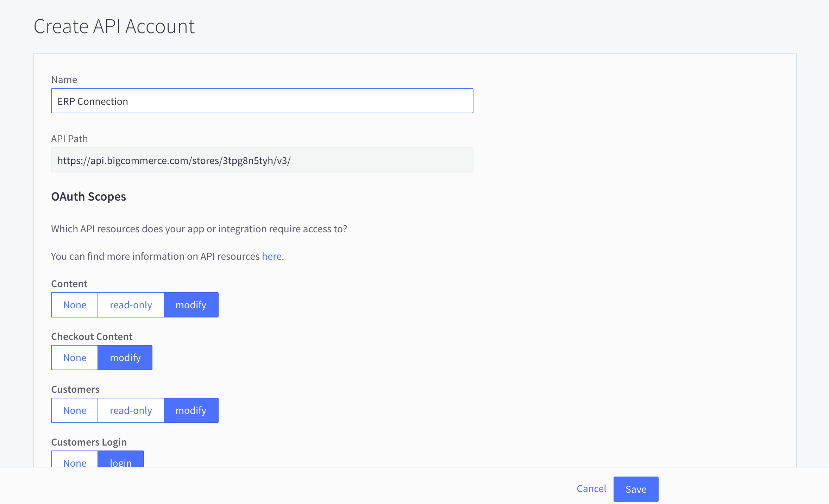Set Content scope to read-only

point(131,305)
